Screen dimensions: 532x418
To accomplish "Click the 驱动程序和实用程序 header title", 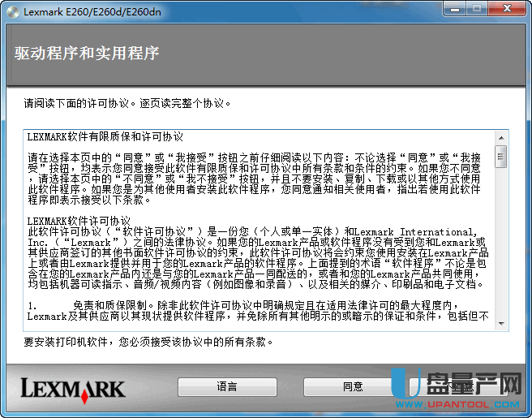I will [87, 54].
